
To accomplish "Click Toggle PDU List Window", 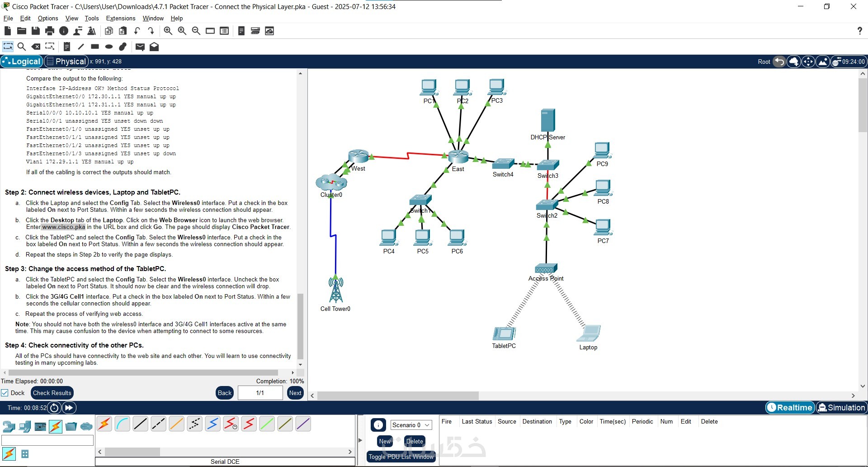I will point(401,457).
